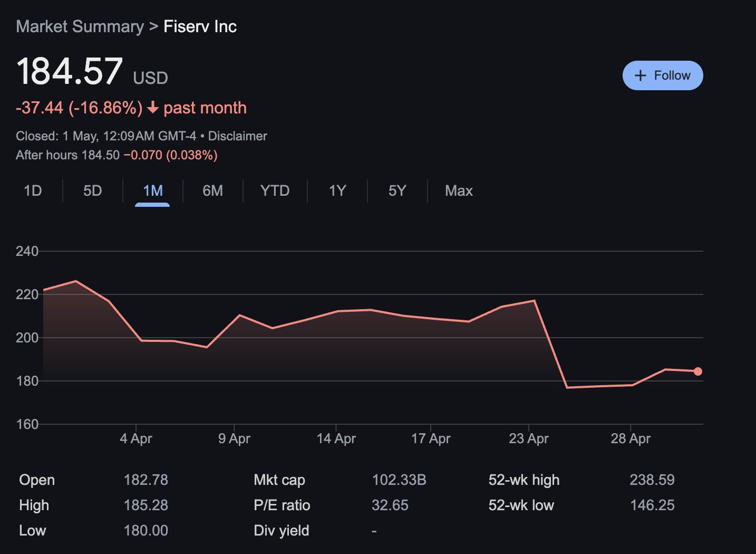
Task: Click the Low value 180.00
Action: (146, 530)
